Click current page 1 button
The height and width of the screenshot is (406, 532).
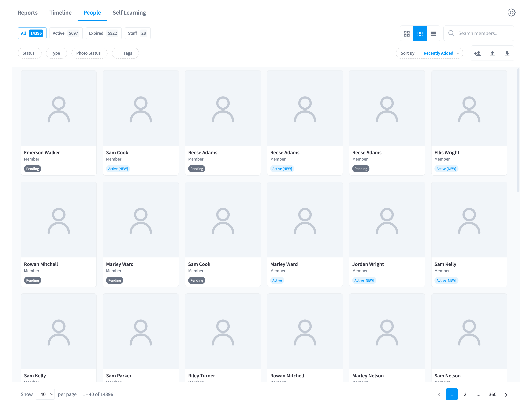click(x=452, y=394)
